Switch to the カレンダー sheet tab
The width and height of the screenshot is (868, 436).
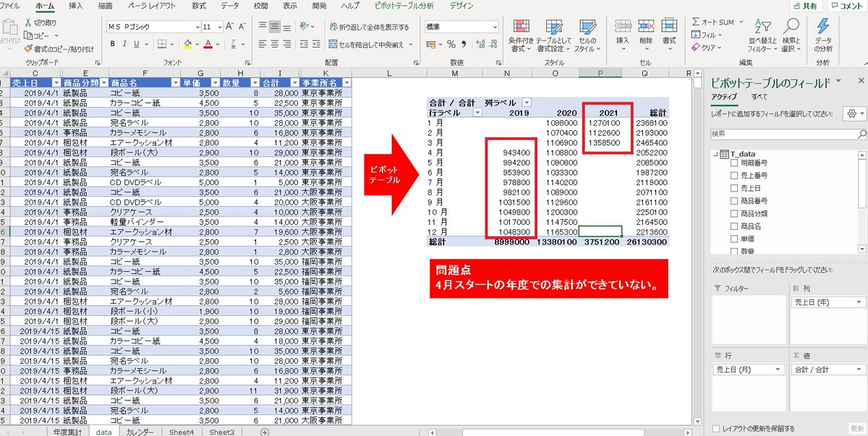pos(140,432)
